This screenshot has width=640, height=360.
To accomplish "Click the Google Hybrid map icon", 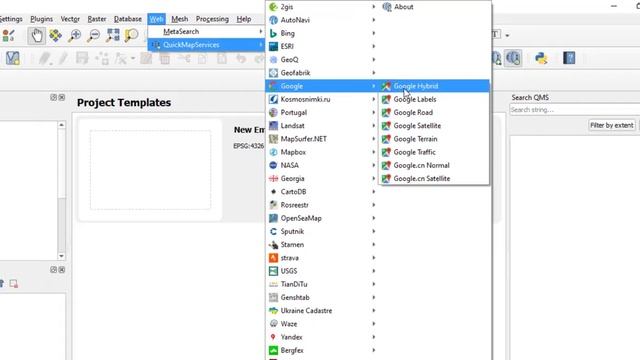I will tap(386, 86).
